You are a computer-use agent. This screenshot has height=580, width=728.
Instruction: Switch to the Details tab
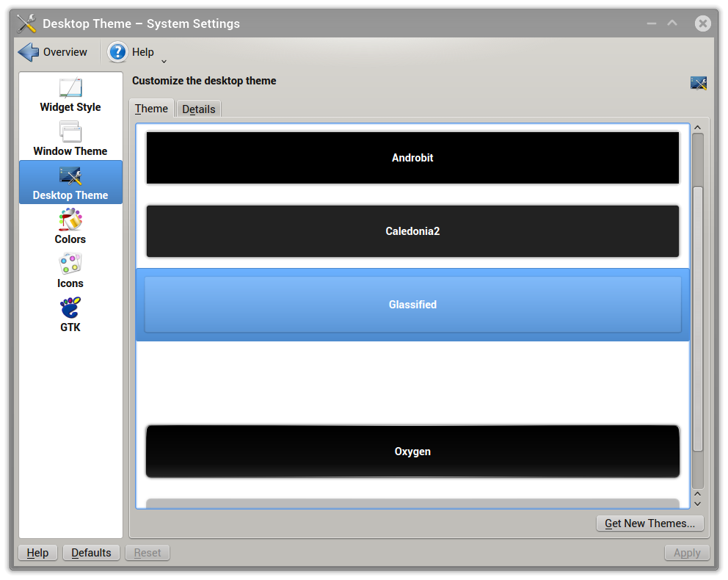[199, 109]
